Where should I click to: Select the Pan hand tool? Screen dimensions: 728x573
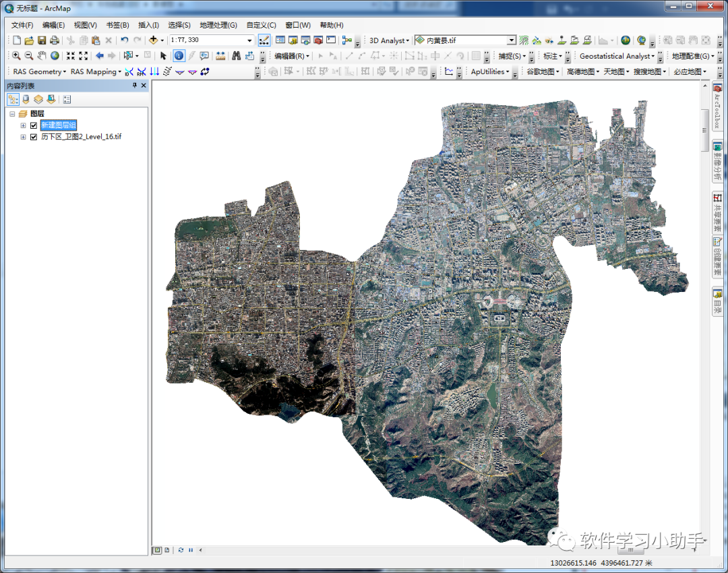pos(42,56)
